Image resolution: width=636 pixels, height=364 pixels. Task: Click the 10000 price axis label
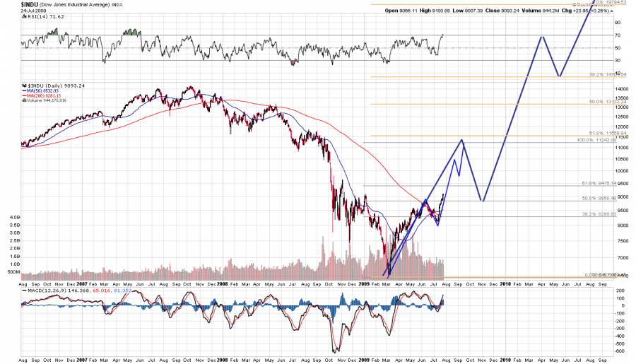pos(622,171)
